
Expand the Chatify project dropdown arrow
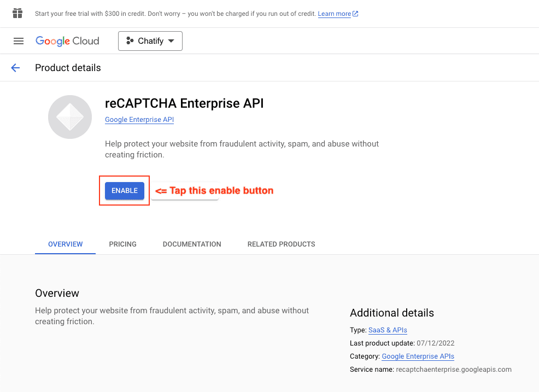click(x=171, y=41)
